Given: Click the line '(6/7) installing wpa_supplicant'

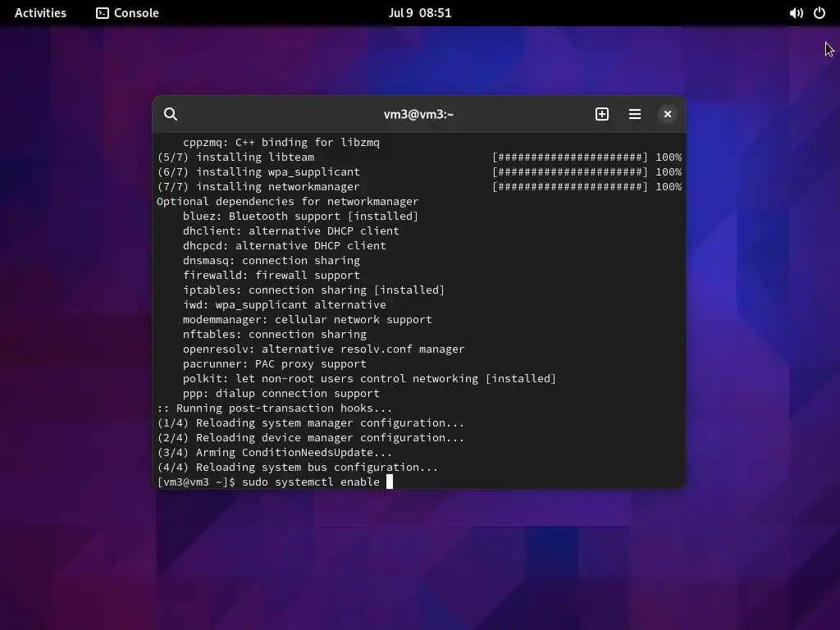Looking at the screenshot, I should [258, 172].
